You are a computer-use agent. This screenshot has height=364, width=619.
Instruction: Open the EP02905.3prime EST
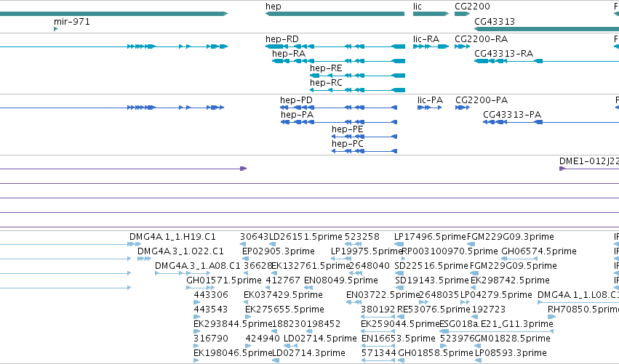point(246,259)
